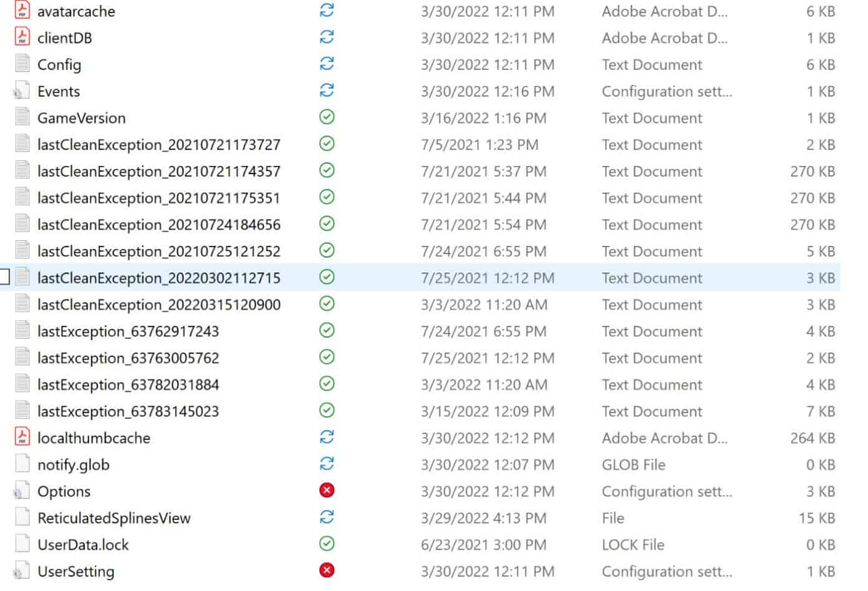Click the PDF icon for localthumbcache
868x591 pixels.
coord(22,437)
